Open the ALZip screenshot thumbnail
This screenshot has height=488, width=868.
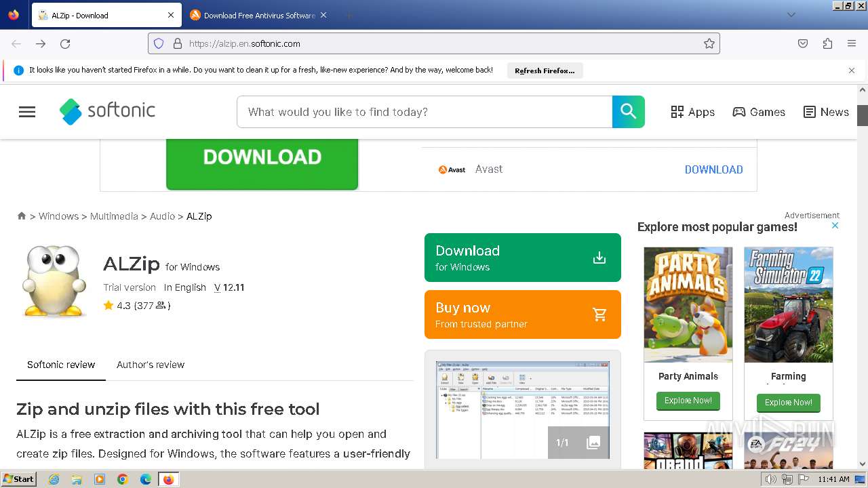522,409
